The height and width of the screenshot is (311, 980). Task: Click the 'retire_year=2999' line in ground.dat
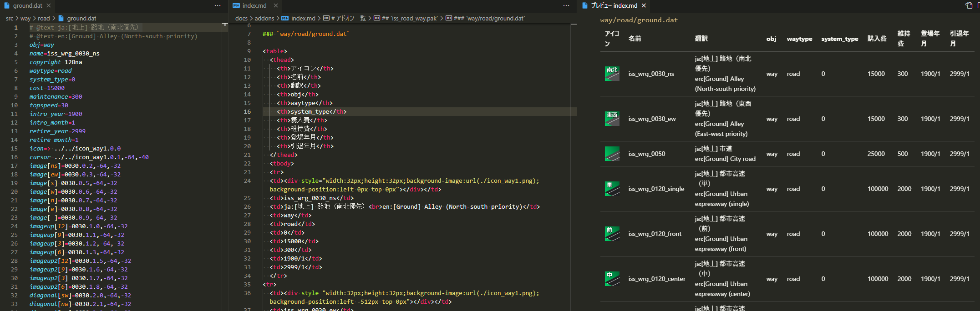[58, 131]
